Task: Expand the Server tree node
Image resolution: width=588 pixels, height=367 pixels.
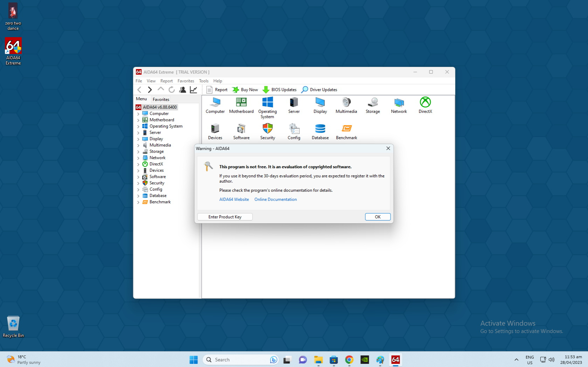Action: (138, 133)
